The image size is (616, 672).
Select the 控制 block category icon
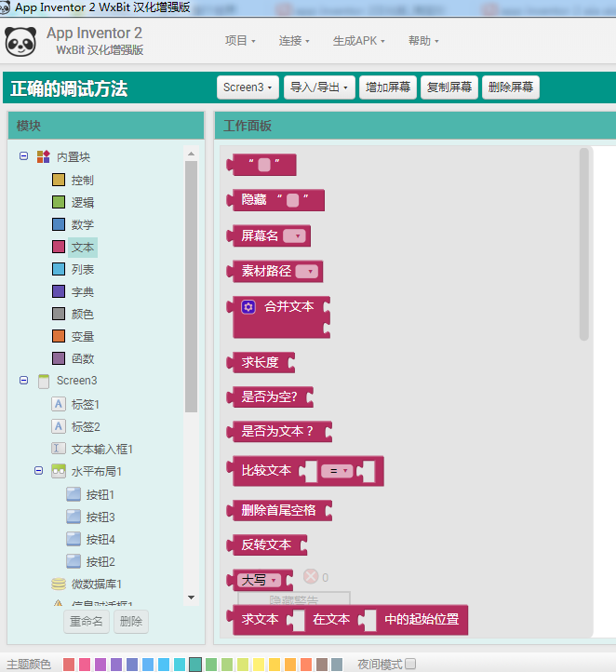(x=59, y=180)
